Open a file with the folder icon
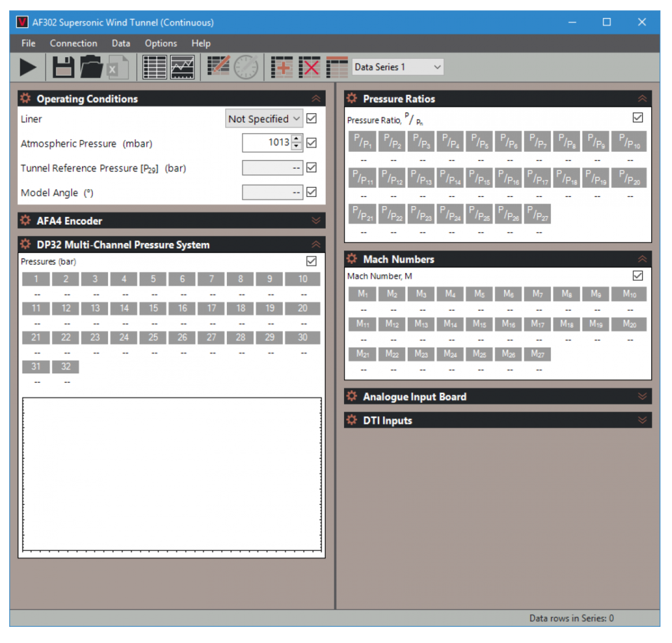672x643 pixels. [91, 68]
